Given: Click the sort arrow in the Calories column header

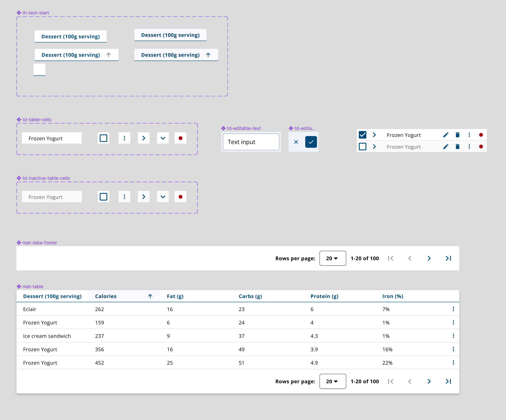Looking at the screenshot, I should point(150,296).
